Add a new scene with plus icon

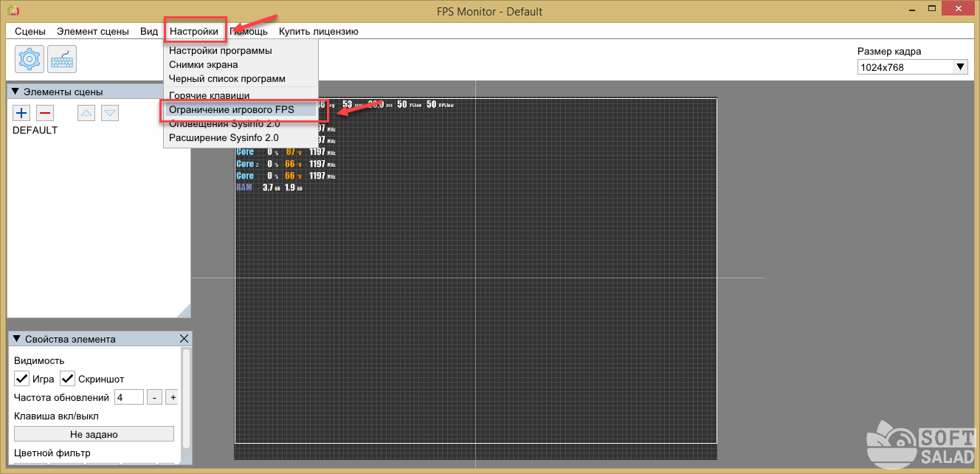(21, 113)
